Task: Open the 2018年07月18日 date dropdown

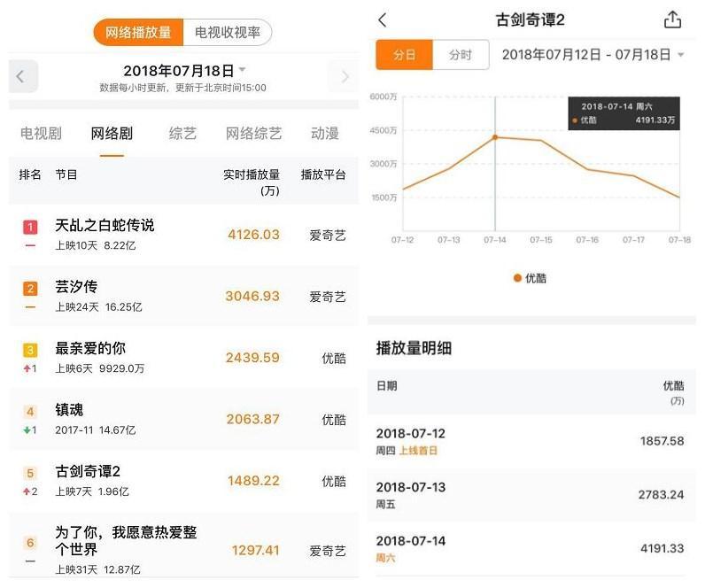Action: [184, 71]
